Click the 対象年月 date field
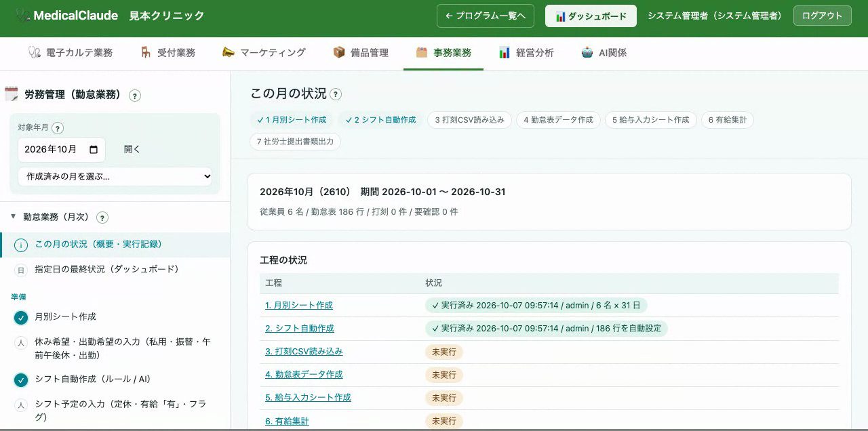The width and height of the screenshot is (868, 431). [x=62, y=150]
